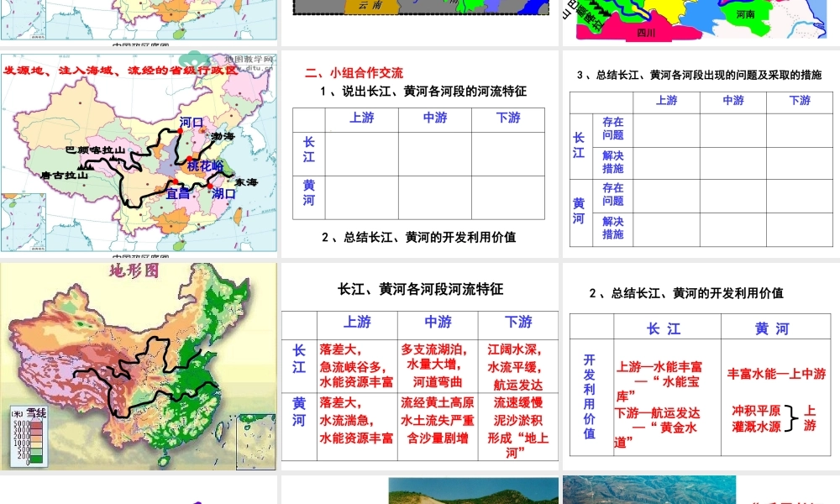Image resolution: width=840 pixels, height=504 pixels.
Task: Click 解决措施 in the 黄河 row group
Action: tap(613, 228)
